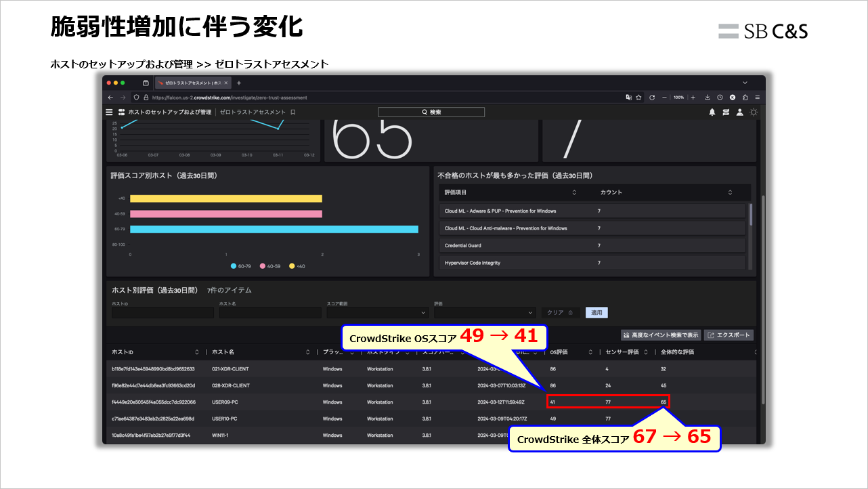Click the 適用 button to apply filters
Viewport: 868px width, 489px height.
596,312
